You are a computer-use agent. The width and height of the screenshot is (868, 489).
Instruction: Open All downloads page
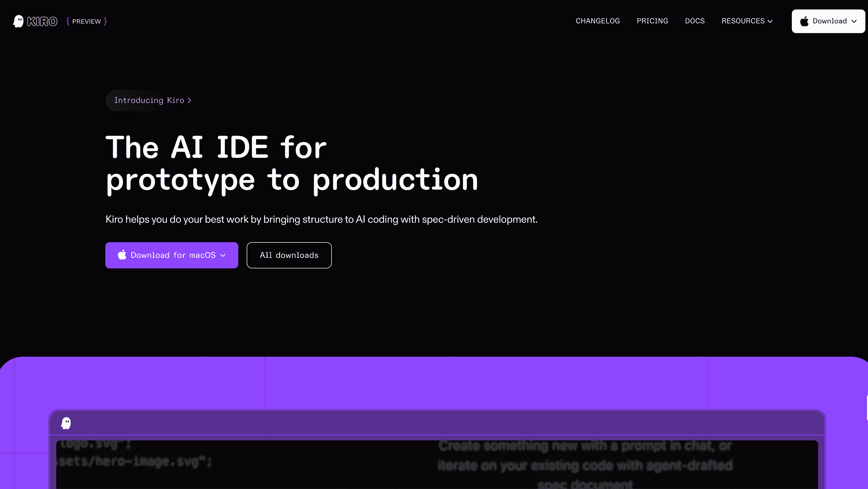click(x=289, y=255)
